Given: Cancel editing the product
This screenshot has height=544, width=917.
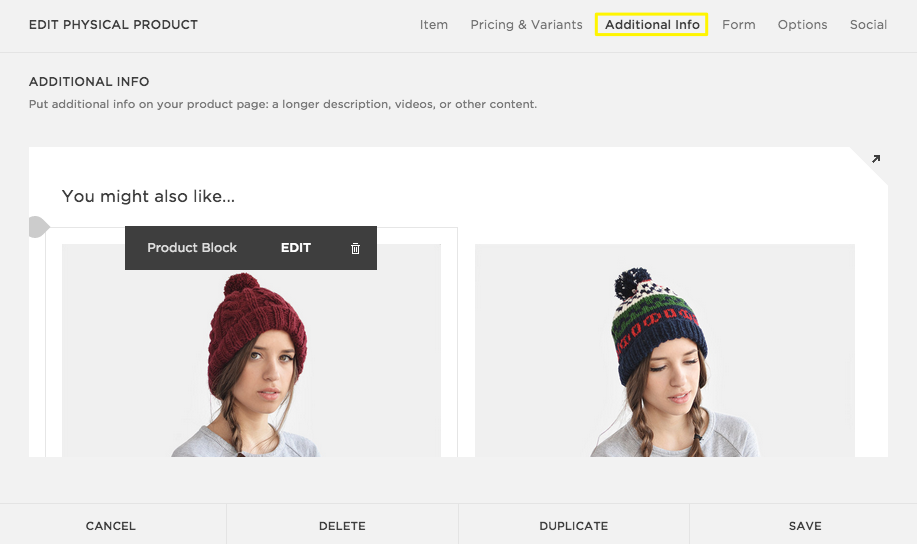Looking at the screenshot, I should (111, 526).
